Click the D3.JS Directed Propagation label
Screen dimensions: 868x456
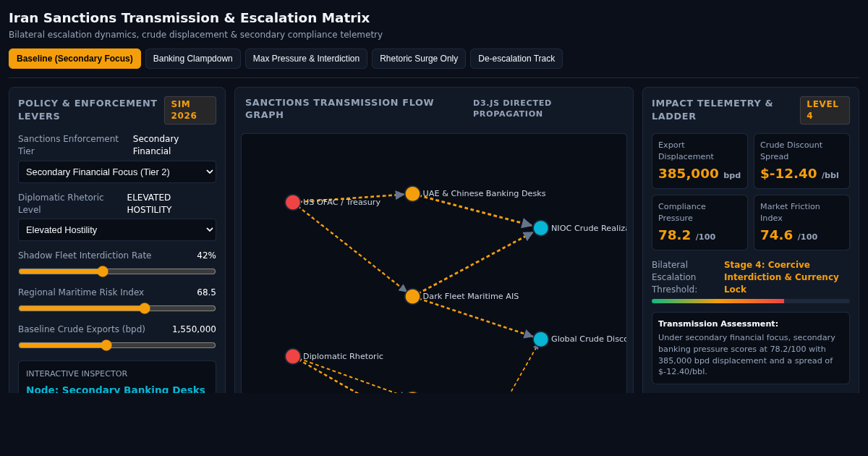tap(512, 109)
